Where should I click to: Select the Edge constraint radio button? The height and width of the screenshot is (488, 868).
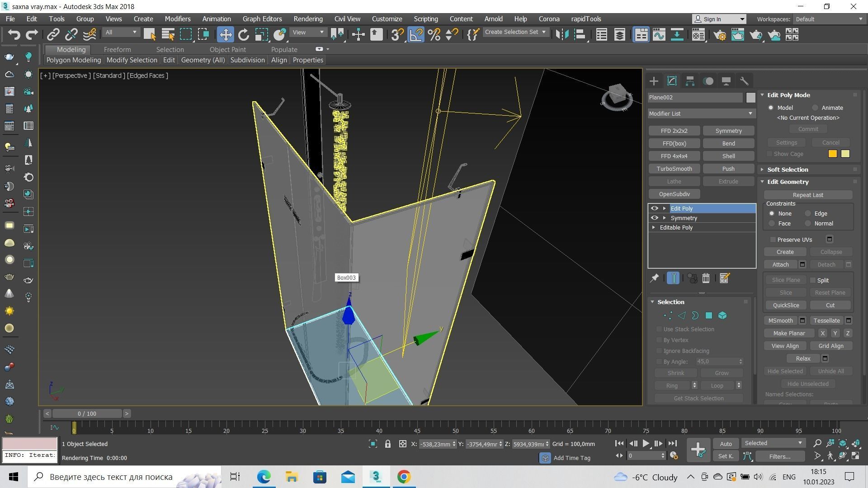[808, 214]
